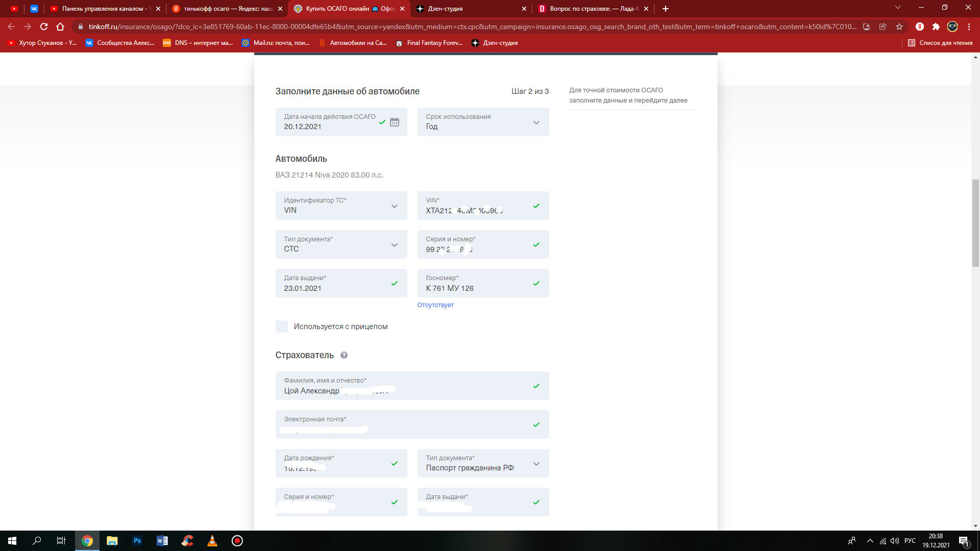Reload the page with the refresh icon

click(44, 27)
